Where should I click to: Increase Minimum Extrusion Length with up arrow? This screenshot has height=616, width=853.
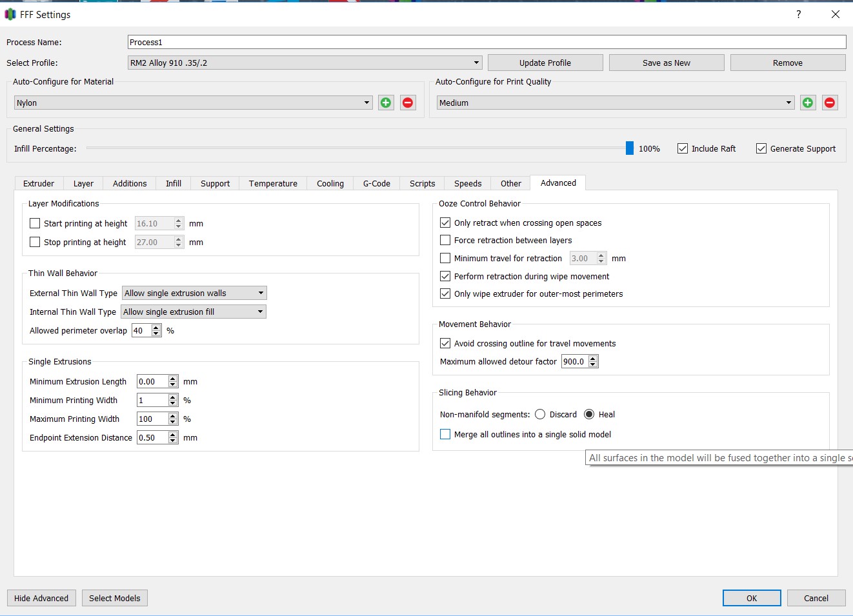click(173, 379)
